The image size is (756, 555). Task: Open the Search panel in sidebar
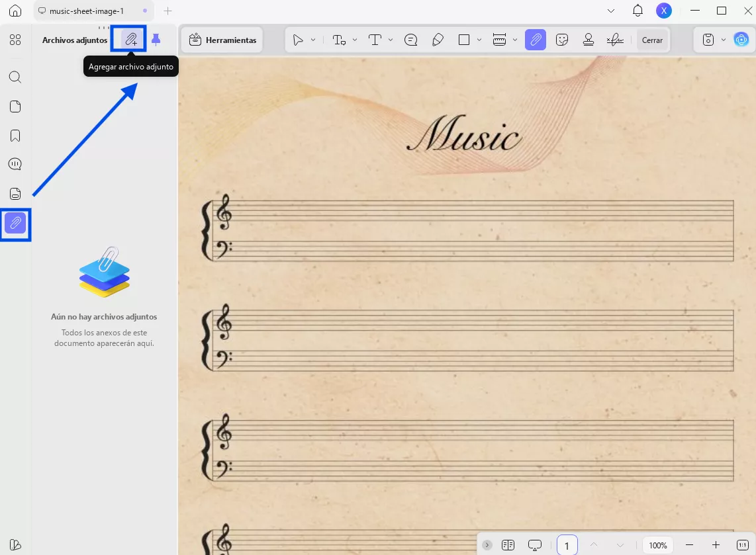click(x=15, y=77)
